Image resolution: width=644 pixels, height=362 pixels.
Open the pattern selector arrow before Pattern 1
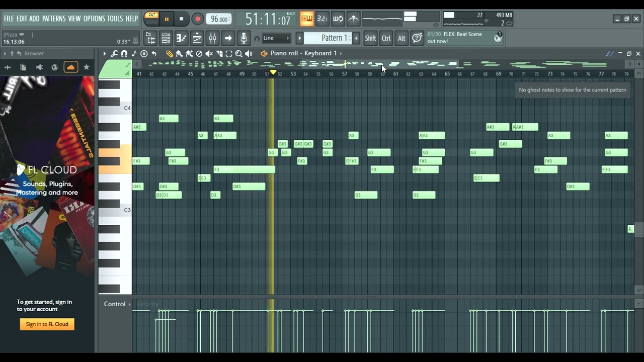click(299, 38)
